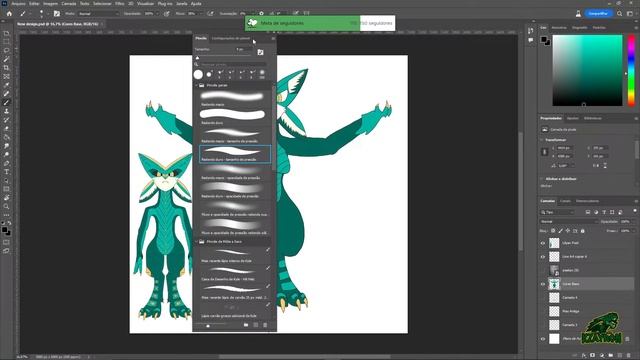Click the new brush group folder icon
The image size is (640, 360).
(246, 325)
